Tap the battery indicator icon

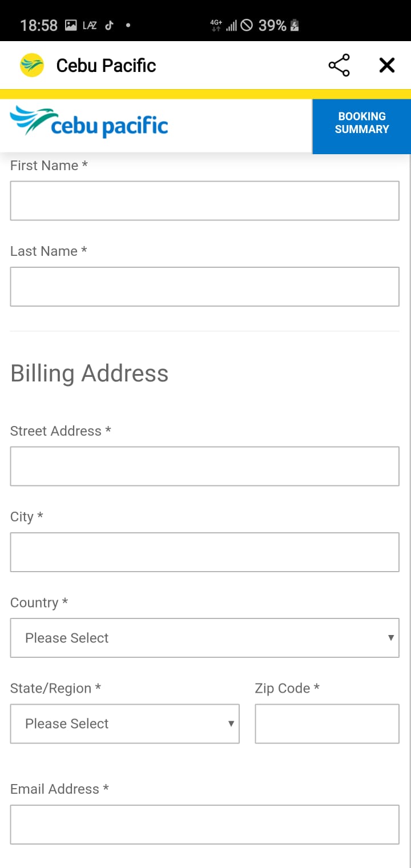(295, 25)
